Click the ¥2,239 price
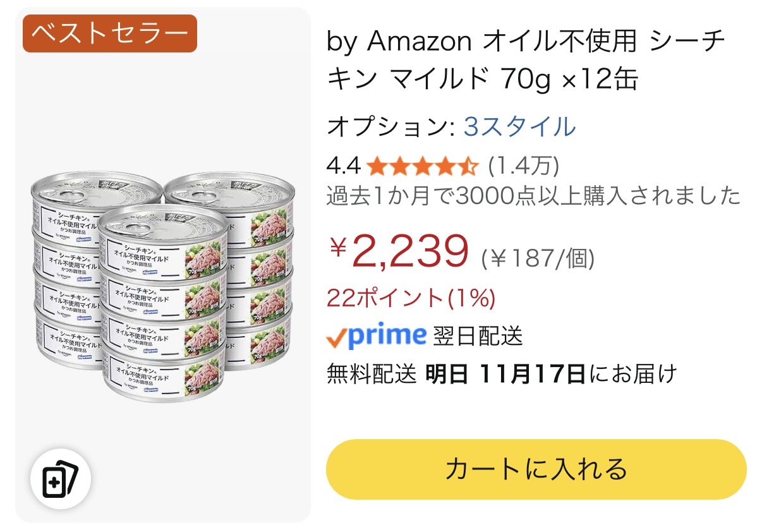 [x=399, y=251]
